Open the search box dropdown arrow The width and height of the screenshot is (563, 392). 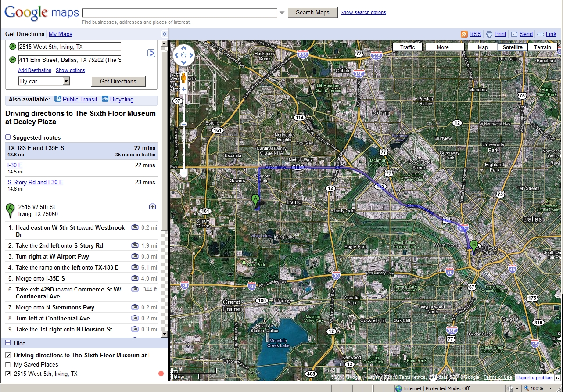click(x=282, y=13)
